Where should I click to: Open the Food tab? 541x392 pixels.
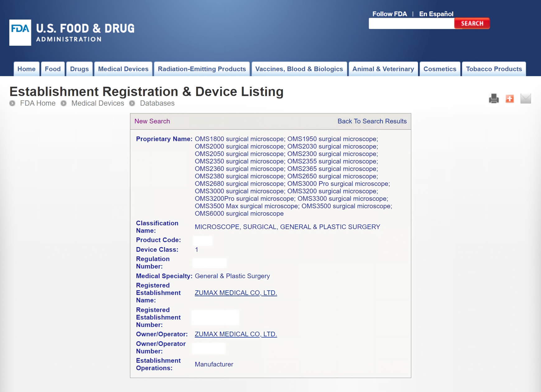coord(53,69)
